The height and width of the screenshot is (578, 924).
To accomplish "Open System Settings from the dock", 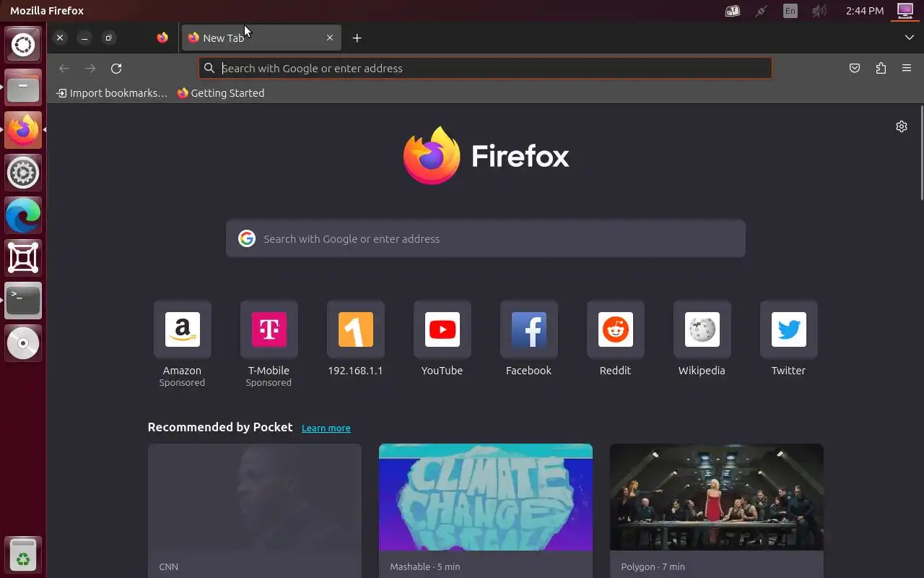I will coord(23,173).
